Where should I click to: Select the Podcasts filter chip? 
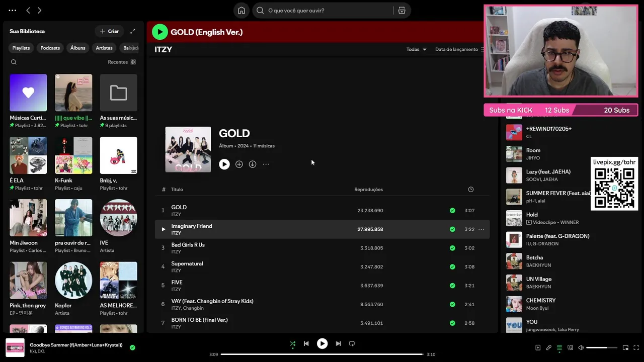point(50,48)
